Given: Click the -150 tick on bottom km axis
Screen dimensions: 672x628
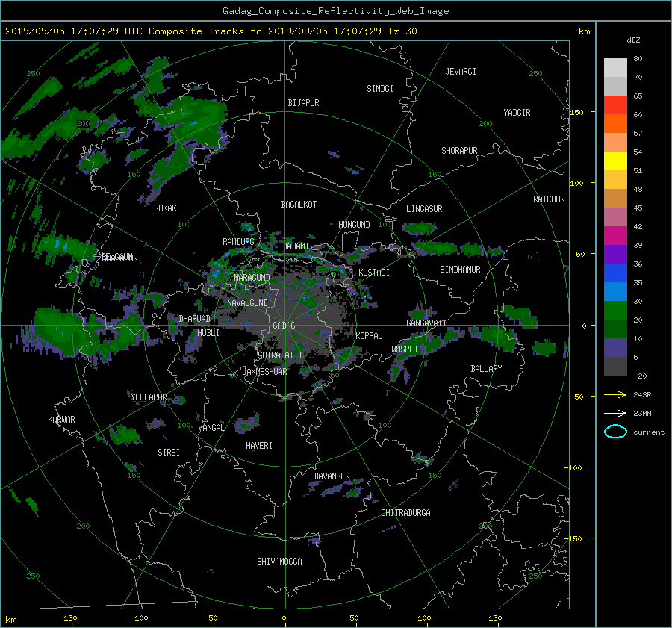Looking at the screenshot, I should coord(68,618).
